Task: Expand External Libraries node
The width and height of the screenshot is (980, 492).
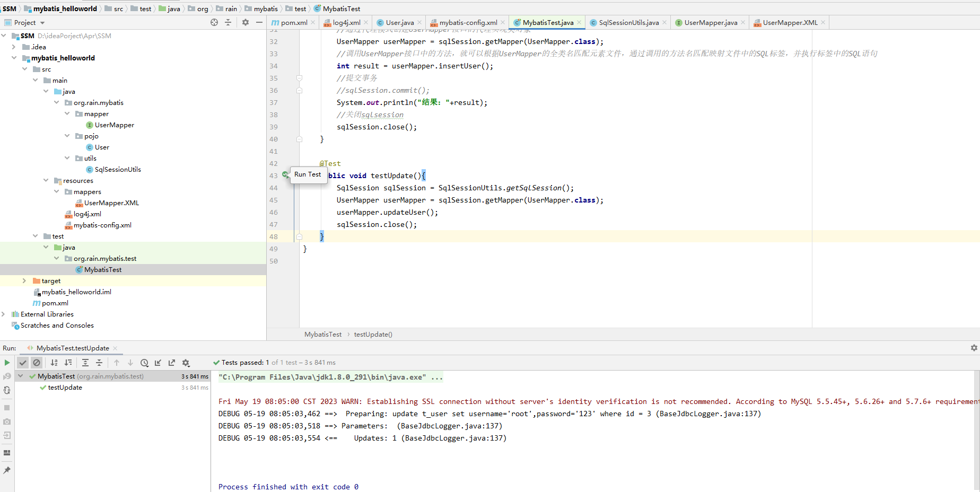Action: pyautogui.click(x=4, y=314)
